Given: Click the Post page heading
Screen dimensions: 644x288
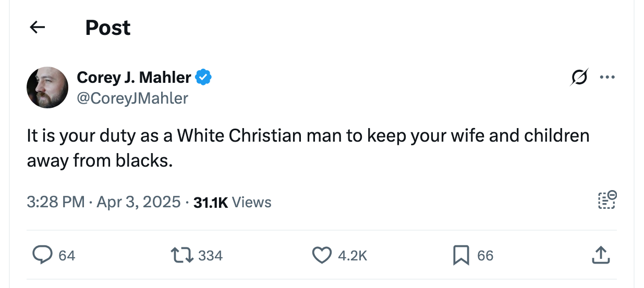Looking at the screenshot, I should tap(108, 28).
